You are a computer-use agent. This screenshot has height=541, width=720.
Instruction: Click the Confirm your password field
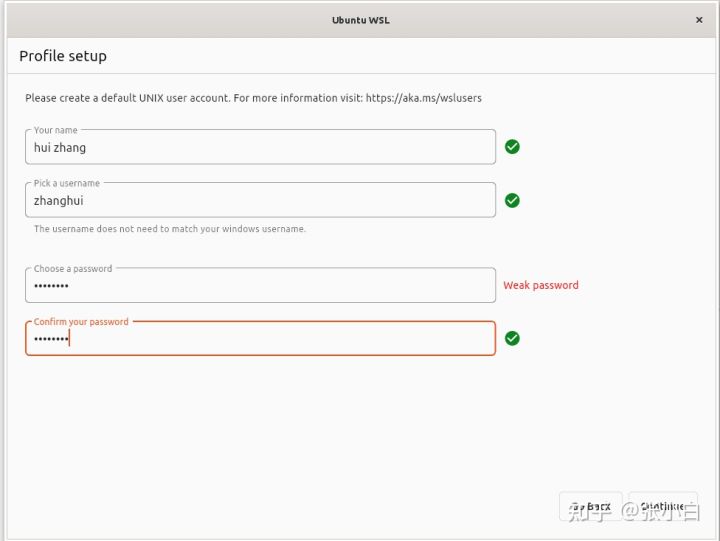click(260, 338)
